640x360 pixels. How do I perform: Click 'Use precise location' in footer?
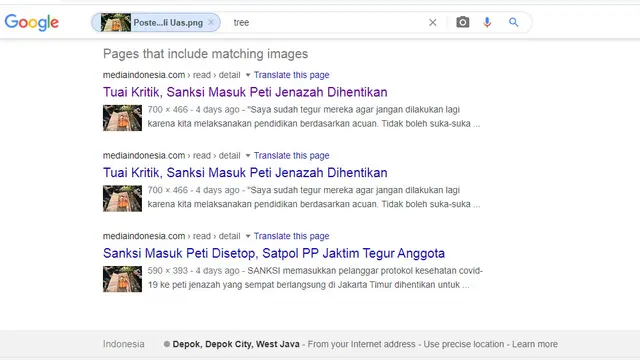[x=464, y=344]
